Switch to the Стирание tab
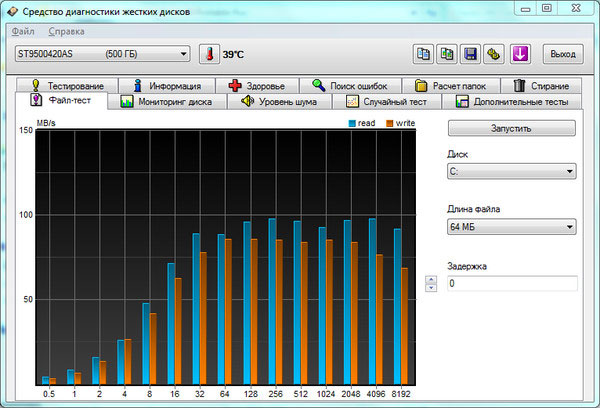 [541, 86]
